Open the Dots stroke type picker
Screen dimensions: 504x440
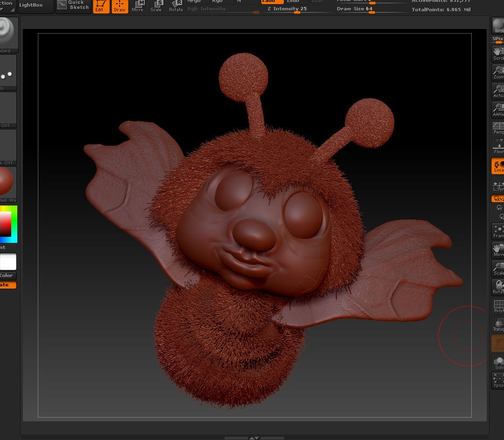coord(7,73)
